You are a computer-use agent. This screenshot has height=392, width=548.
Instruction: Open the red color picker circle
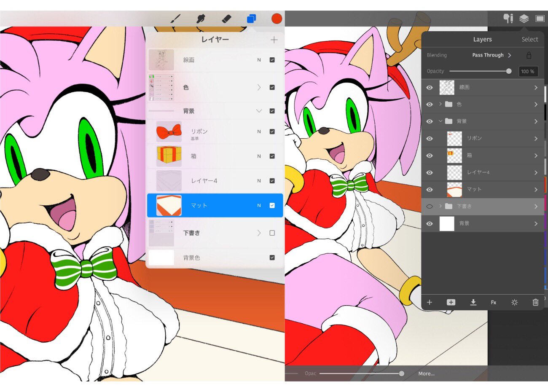[x=277, y=19]
